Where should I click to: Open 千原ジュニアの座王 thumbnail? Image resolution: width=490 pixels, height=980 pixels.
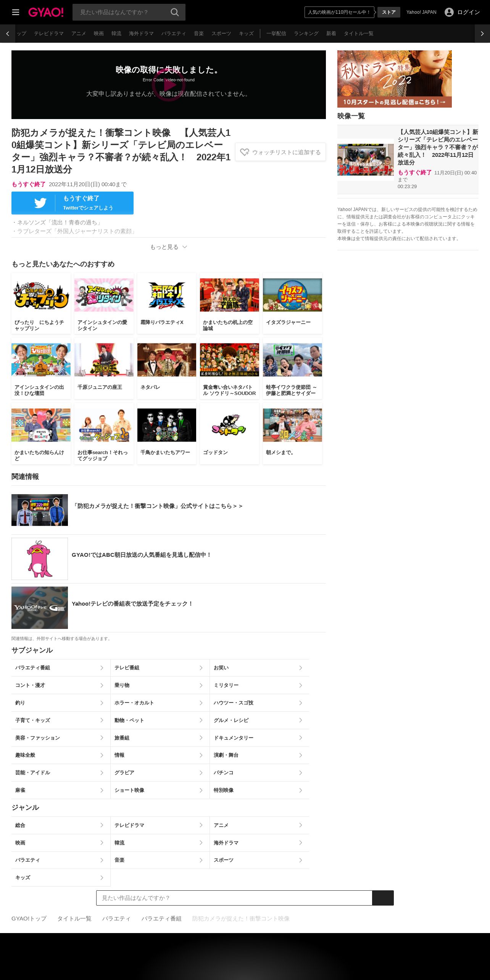104,360
